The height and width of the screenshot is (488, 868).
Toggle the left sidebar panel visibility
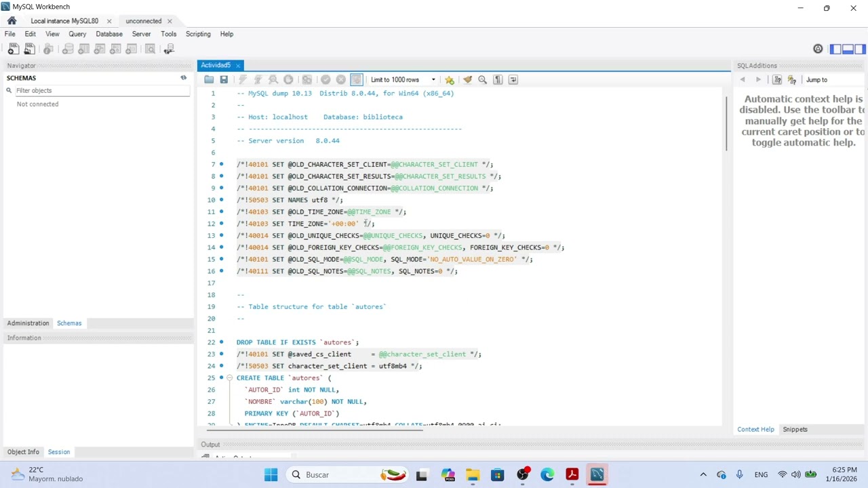[x=835, y=49]
